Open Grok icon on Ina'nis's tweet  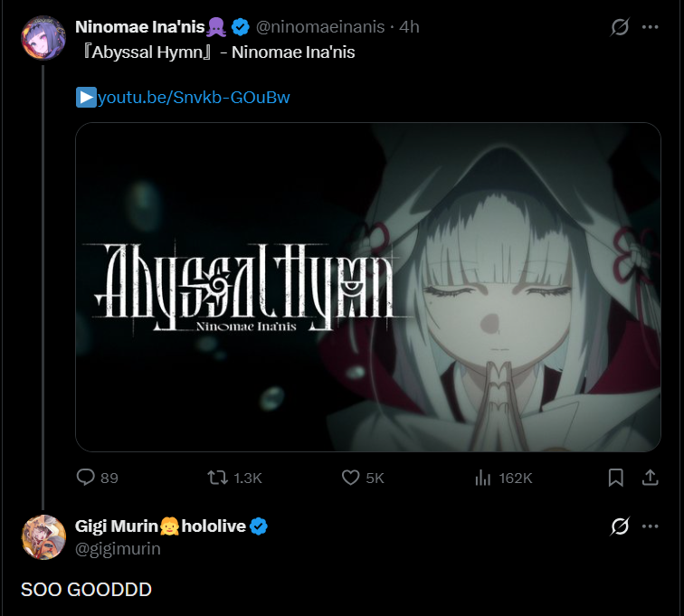point(620,27)
